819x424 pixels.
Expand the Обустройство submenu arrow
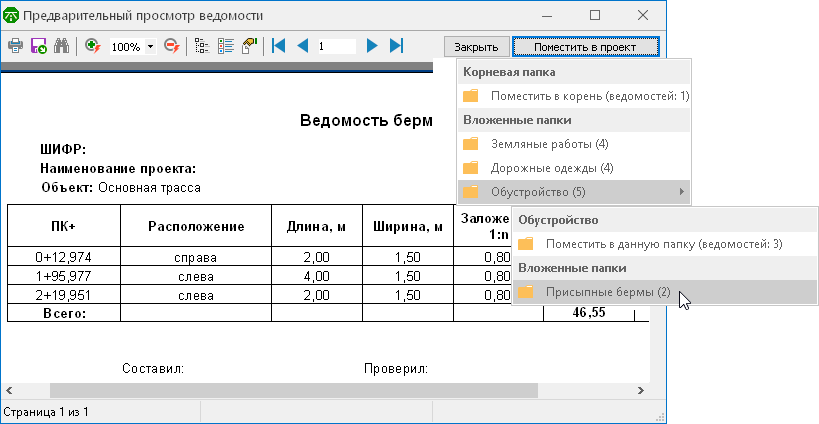[x=682, y=192]
